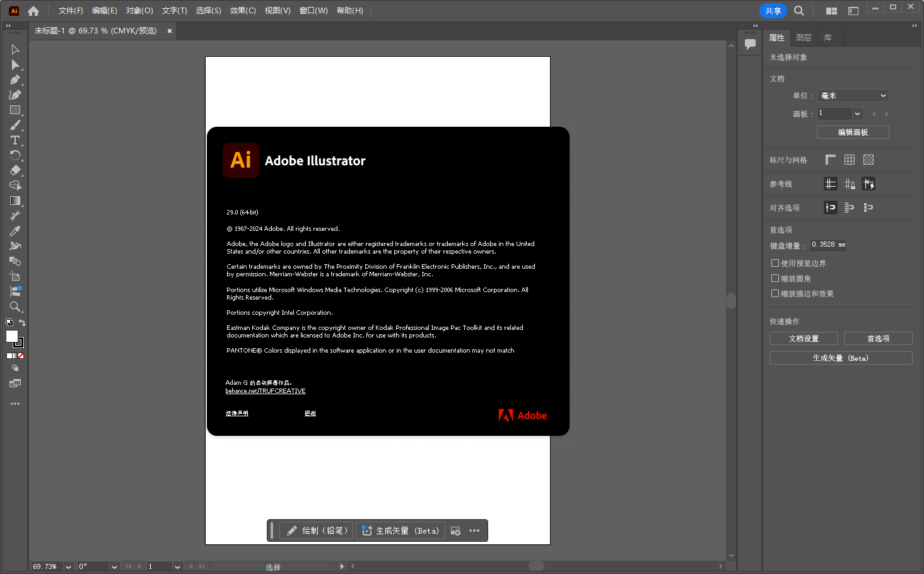Set fill to none red slash
The height and width of the screenshot is (574, 924).
point(21,356)
